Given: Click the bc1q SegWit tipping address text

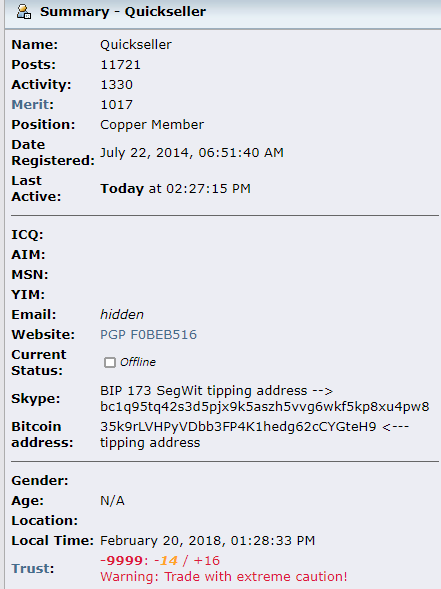Looking at the screenshot, I should click(x=264, y=407).
